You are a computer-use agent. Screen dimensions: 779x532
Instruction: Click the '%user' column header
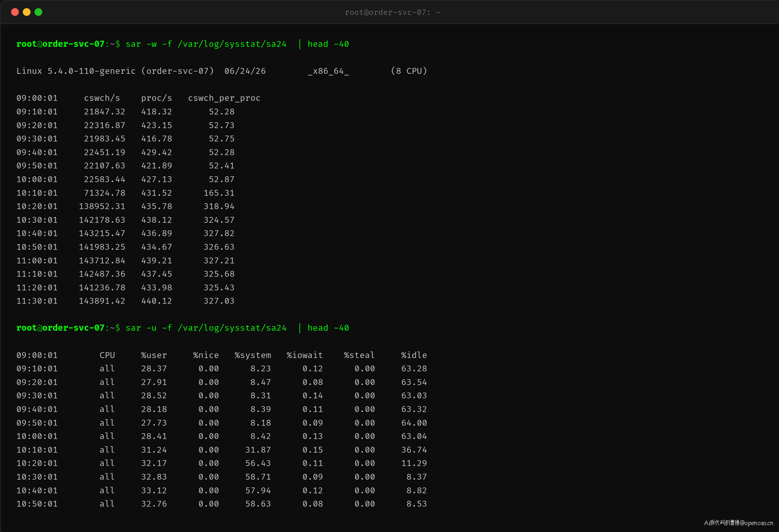[154, 355]
